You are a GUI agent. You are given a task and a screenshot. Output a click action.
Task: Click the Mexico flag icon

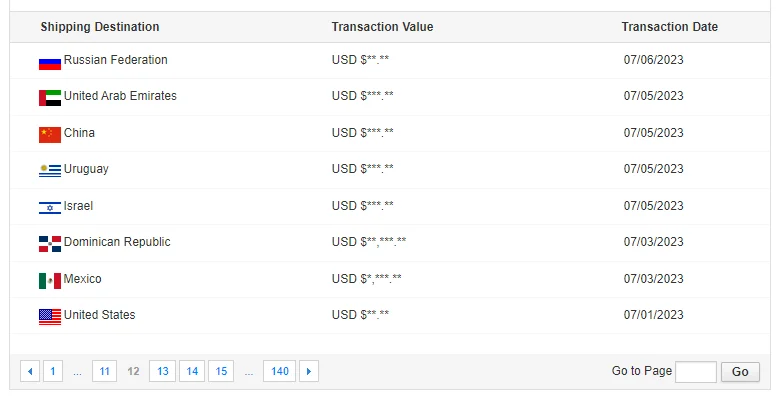(50, 280)
